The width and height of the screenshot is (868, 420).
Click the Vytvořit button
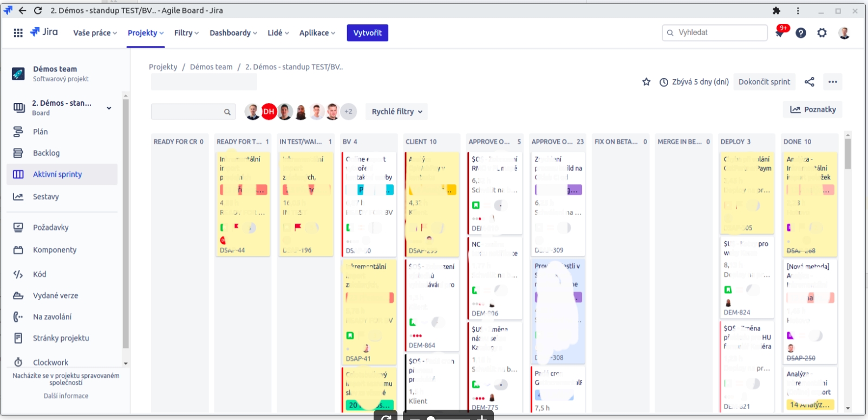(368, 33)
